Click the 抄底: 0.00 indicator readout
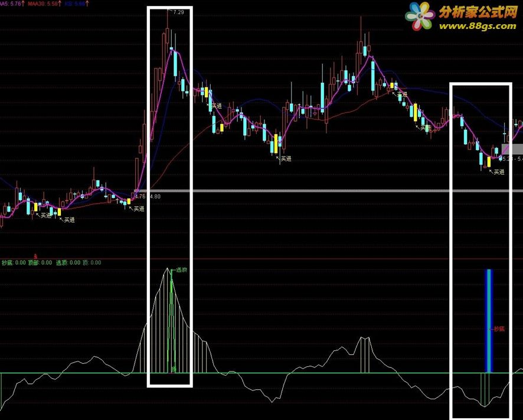523x420 pixels. 14,262
